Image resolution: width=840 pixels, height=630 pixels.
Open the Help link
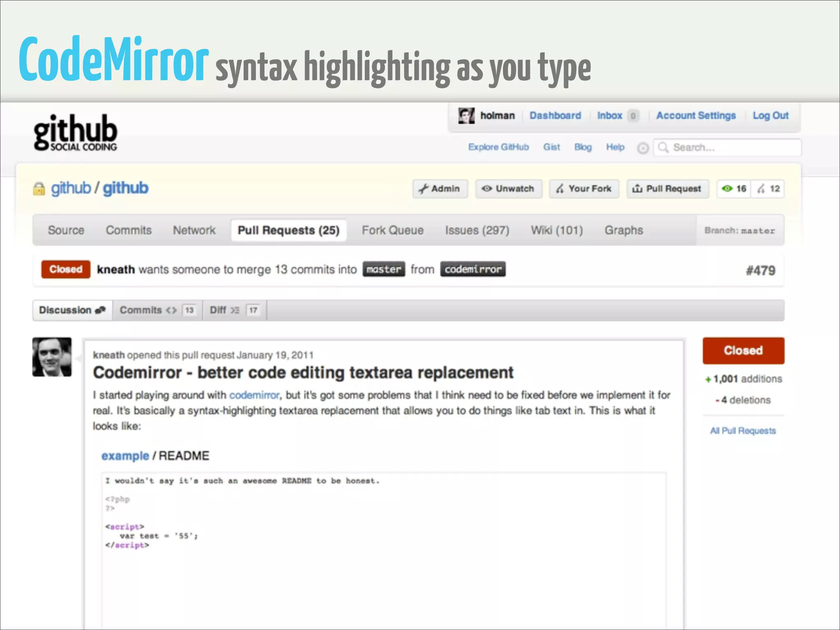click(x=615, y=147)
